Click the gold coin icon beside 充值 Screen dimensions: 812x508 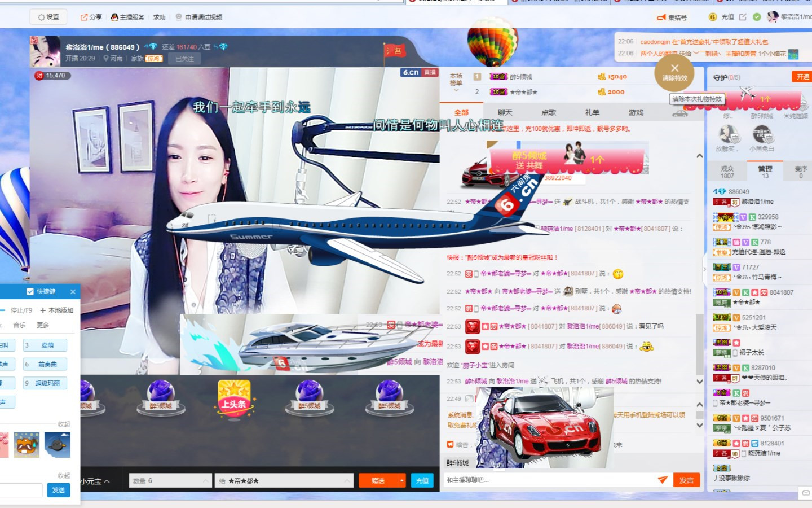pos(713,17)
